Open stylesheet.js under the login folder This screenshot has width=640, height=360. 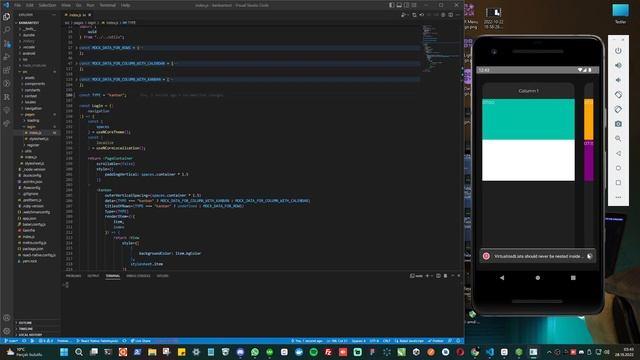click(39, 139)
